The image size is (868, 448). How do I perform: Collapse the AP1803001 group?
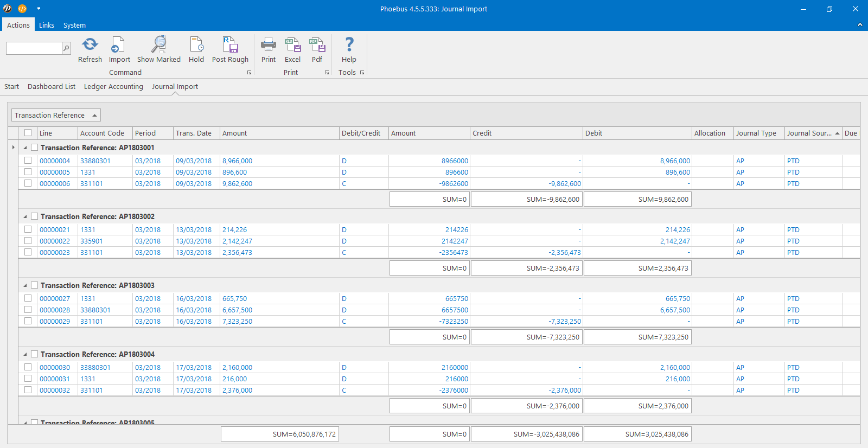point(25,148)
